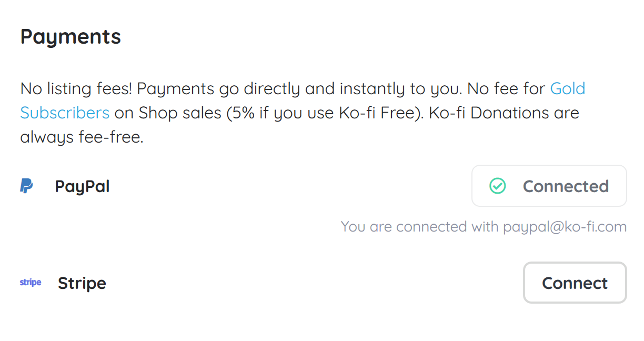This screenshot has height=341, width=644.
Task: Open the blue "Subscribers" link text
Action: (x=65, y=113)
